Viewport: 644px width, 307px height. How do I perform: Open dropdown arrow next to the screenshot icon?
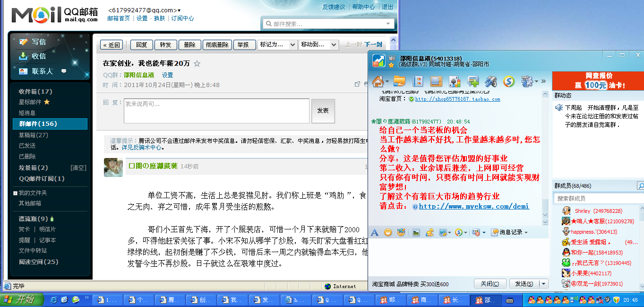click(449, 233)
